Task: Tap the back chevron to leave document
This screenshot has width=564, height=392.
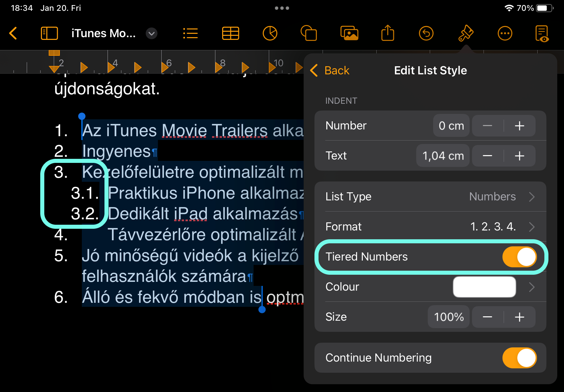Action: pos(13,33)
